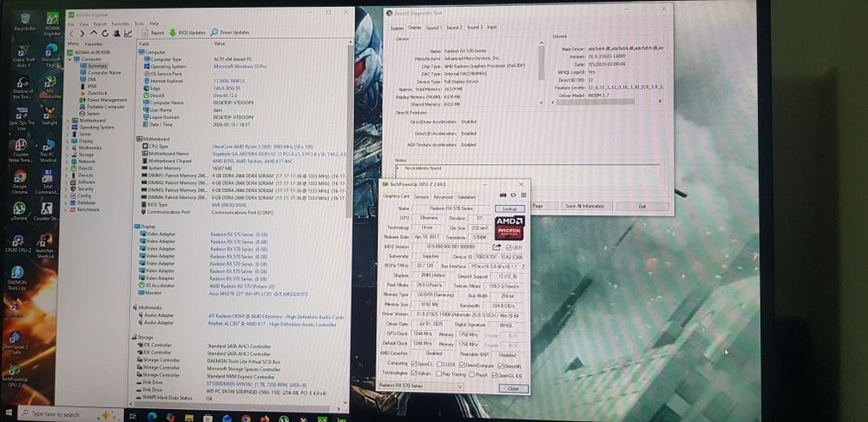Click the Lookup button in GPU-Z
Viewport: 868px width, 422px height.
(510, 208)
